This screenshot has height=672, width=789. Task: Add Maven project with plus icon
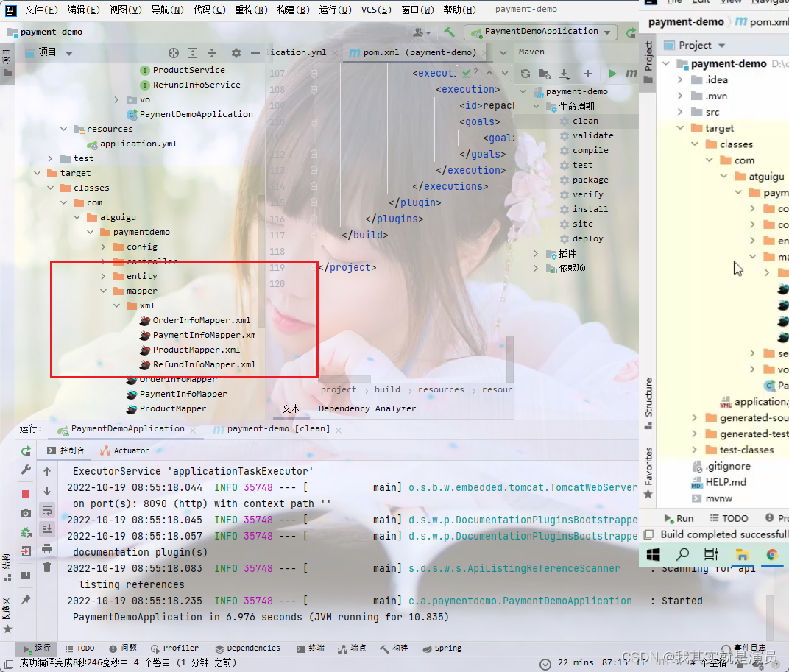(588, 74)
